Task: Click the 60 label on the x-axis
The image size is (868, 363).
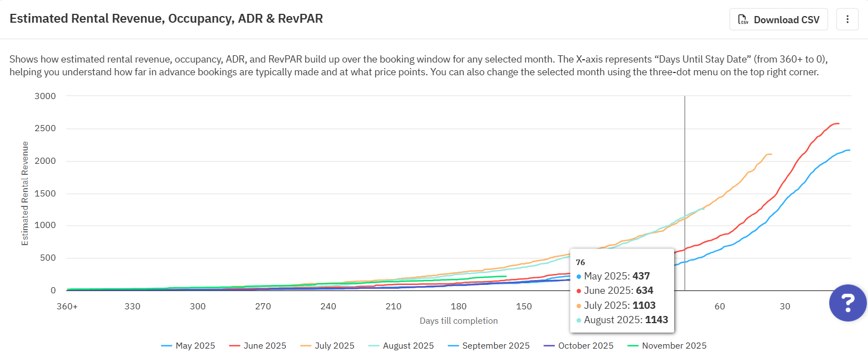Action: (720, 307)
